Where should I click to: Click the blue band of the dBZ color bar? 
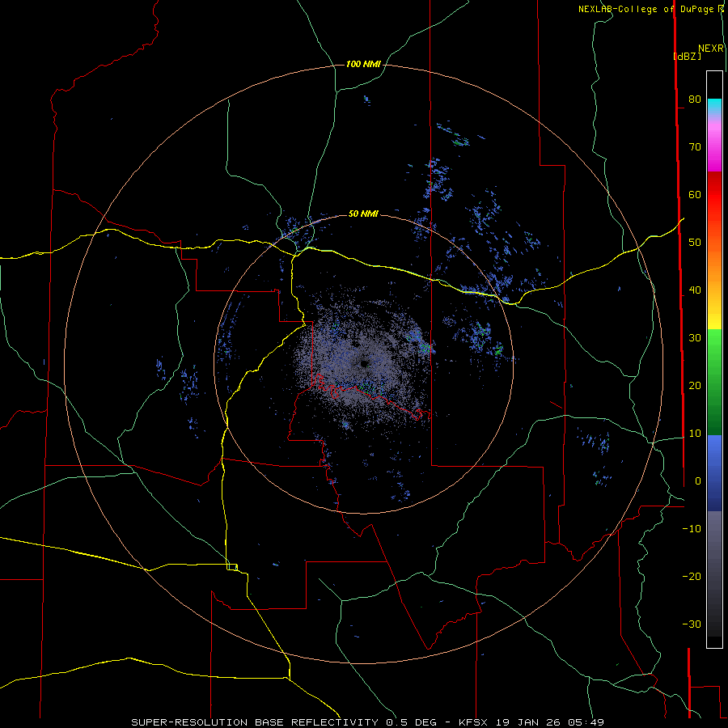coord(714,472)
